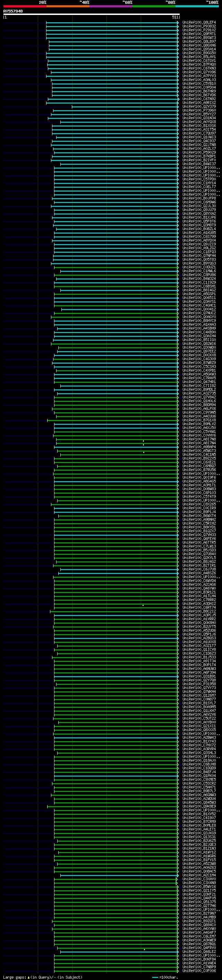Select hit label UniRef100_Q9SA14

199,49
